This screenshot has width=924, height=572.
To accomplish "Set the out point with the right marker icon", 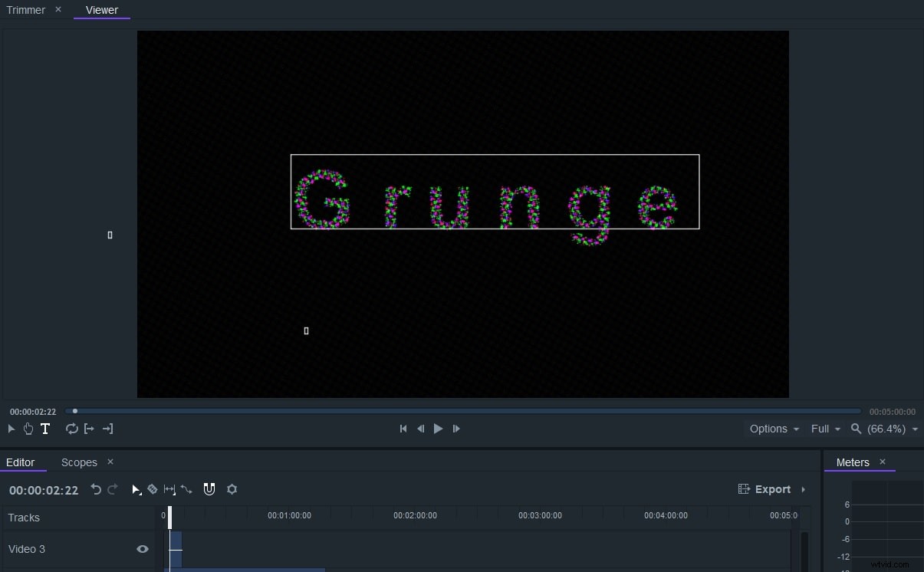I will point(107,429).
